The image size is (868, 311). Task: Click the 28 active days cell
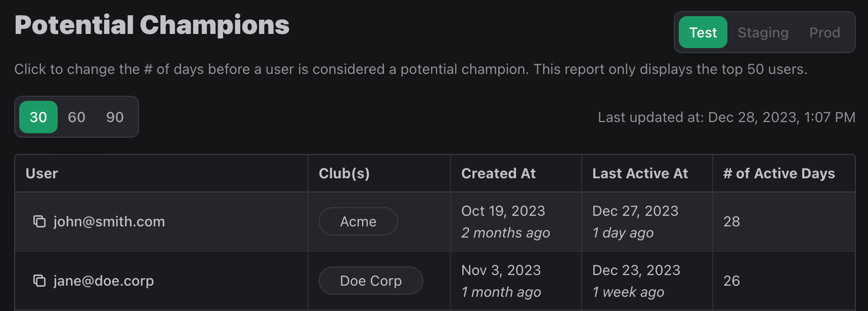[731, 221]
